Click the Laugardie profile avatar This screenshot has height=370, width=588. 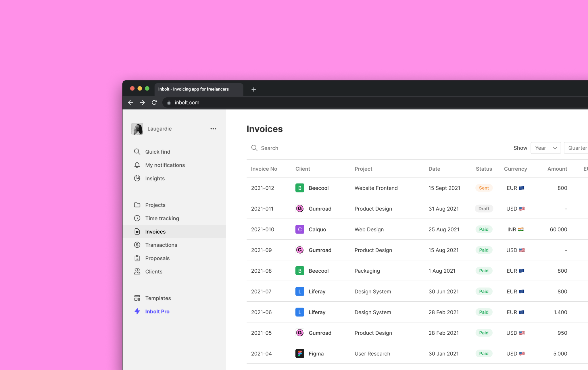point(137,129)
